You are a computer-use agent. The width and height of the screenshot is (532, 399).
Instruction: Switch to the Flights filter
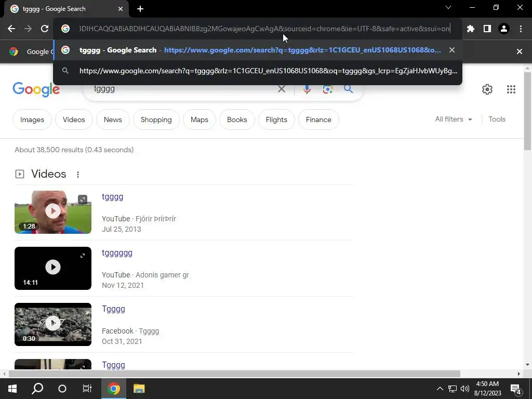(276, 119)
